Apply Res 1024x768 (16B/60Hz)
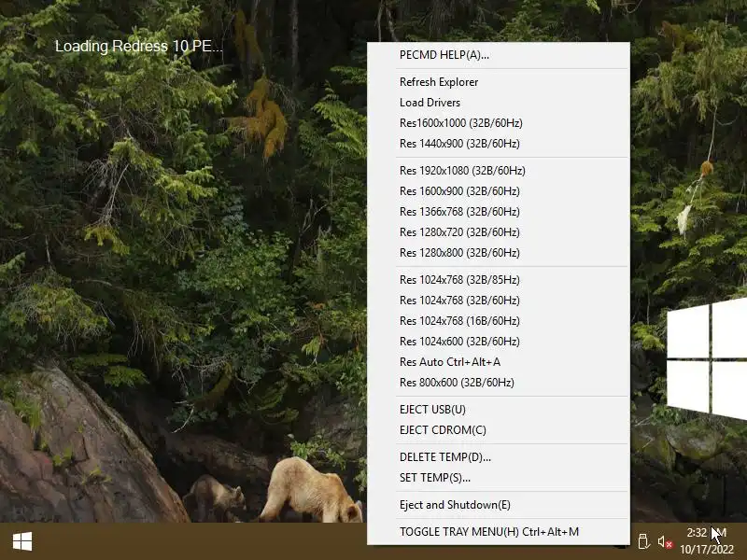 pos(499,320)
